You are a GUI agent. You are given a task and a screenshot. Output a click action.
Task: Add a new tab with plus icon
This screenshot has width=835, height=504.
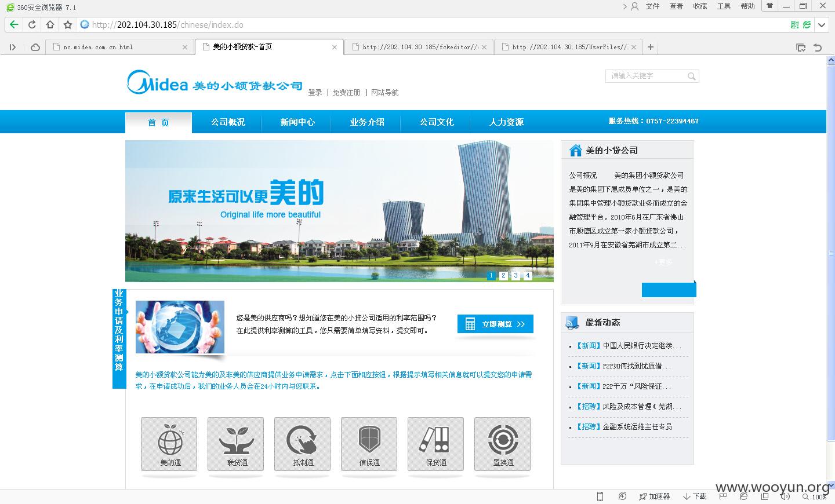click(651, 47)
